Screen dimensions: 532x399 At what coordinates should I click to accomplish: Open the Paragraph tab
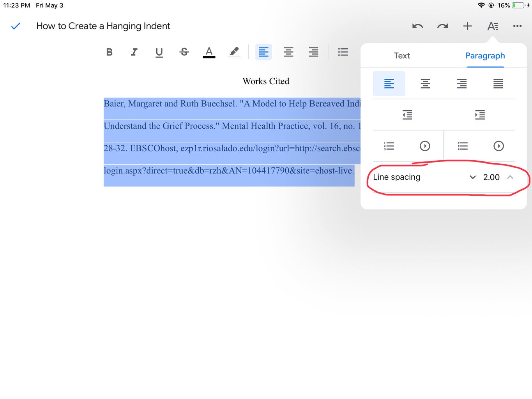point(485,55)
